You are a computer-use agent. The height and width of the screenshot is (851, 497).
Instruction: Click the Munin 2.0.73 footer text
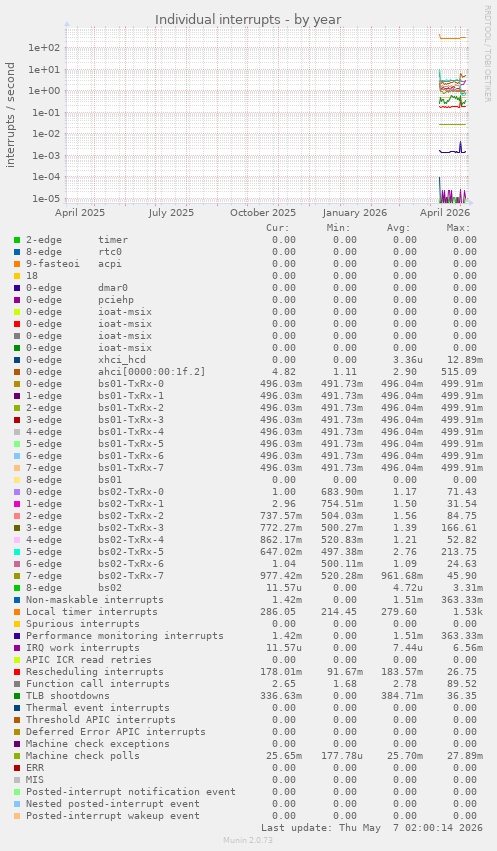click(248, 840)
